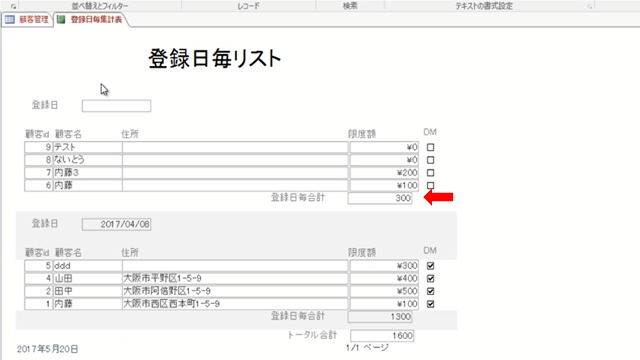Screen dimensions: 640x360
Task: Uncheck DM checkbox for customer id 1 row
Action: pyautogui.click(x=430, y=304)
